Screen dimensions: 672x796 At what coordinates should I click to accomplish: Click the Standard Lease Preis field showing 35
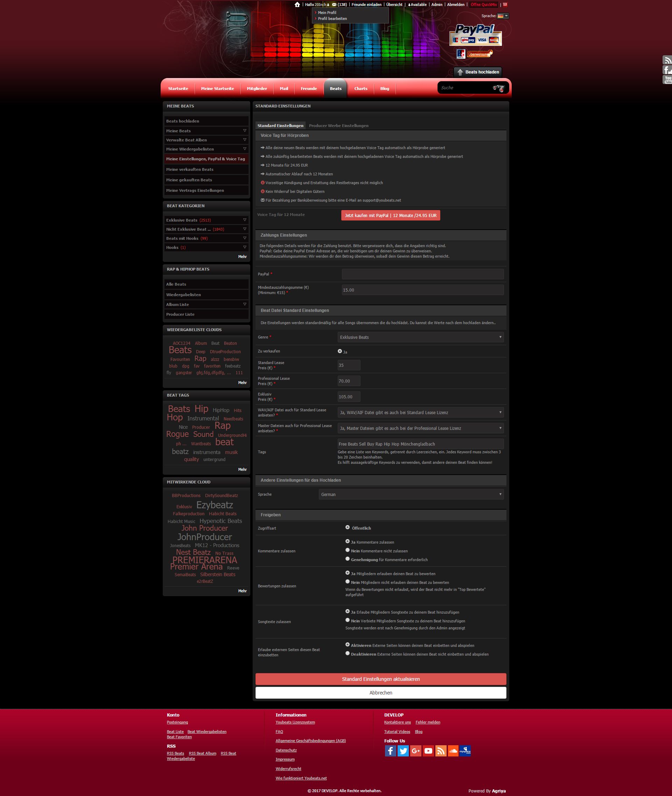pyautogui.click(x=349, y=365)
